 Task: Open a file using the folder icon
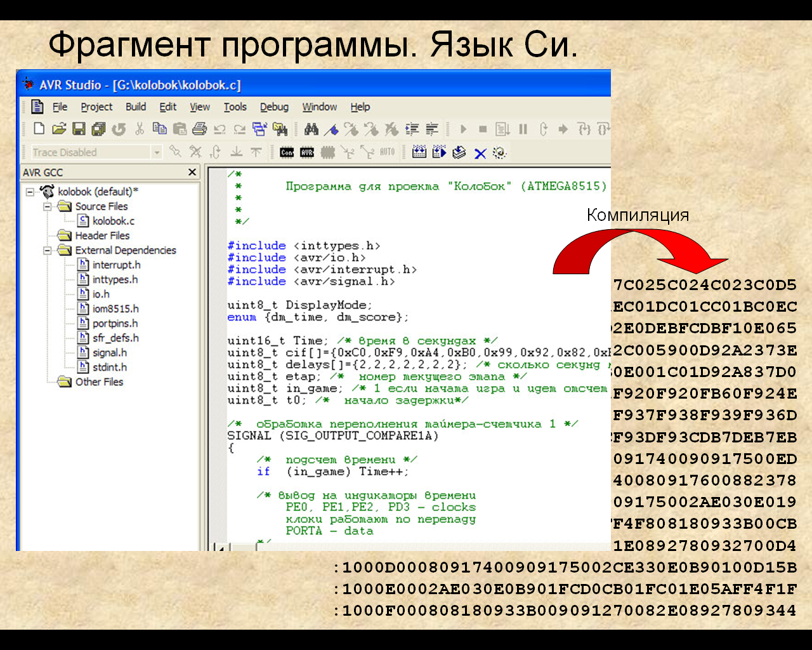tap(59, 129)
